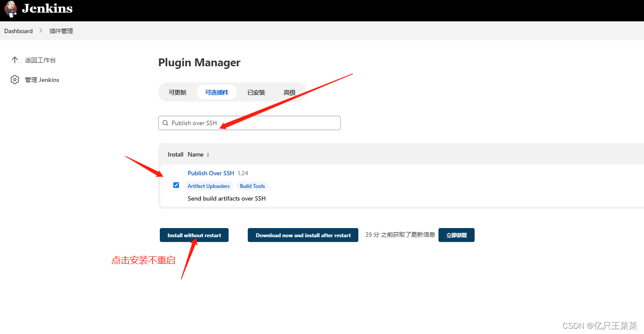Click the description Send build artifacts over SSH
Viewport: 644px width, 334px height.
click(x=226, y=198)
